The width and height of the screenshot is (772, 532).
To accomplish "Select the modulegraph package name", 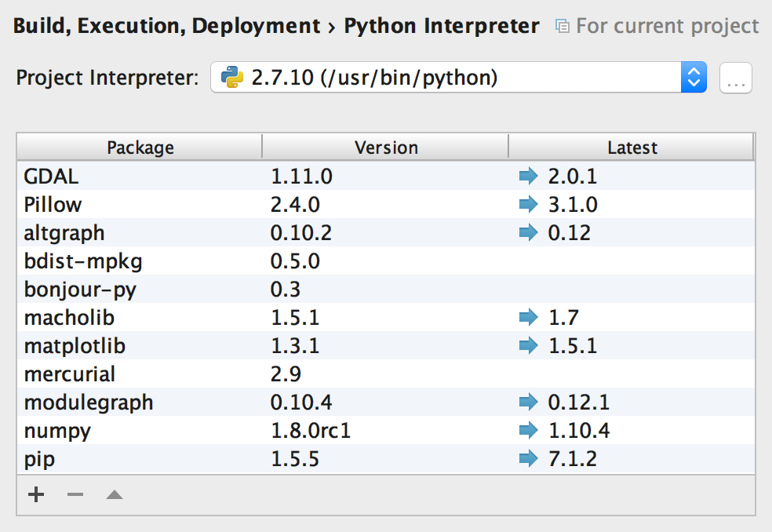I will pyautogui.click(x=89, y=403).
